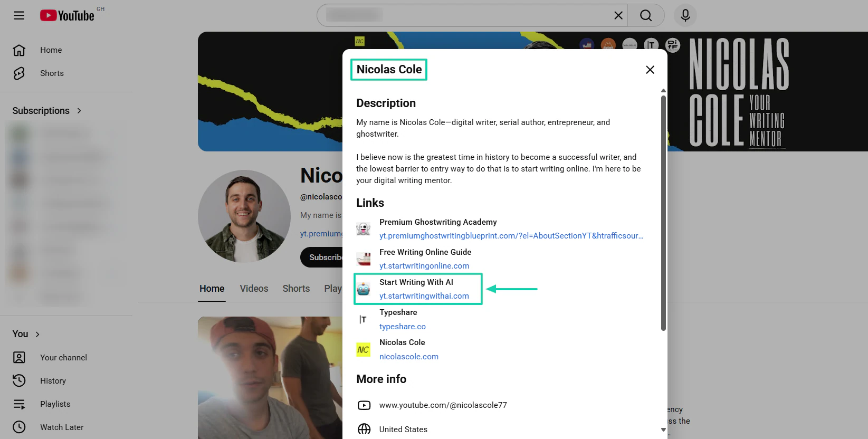Viewport: 868px width, 439px height.
Task: Expand Subscriptions section
Action: click(x=47, y=111)
